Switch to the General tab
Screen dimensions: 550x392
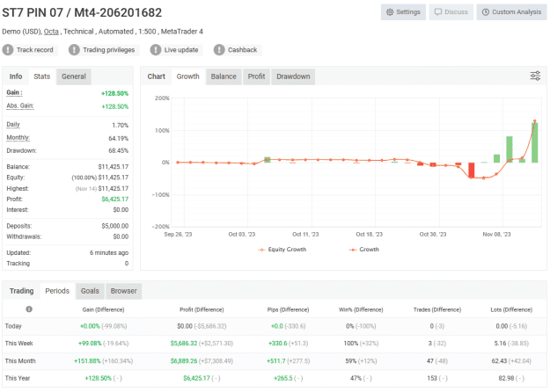click(x=74, y=76)
